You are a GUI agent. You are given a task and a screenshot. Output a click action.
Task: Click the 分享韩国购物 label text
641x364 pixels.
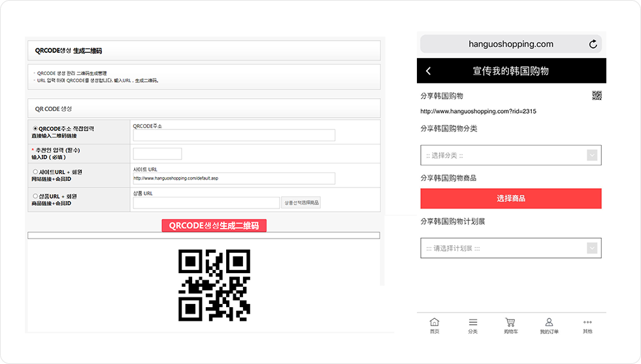pyautogui.click(x=442, y=95)
